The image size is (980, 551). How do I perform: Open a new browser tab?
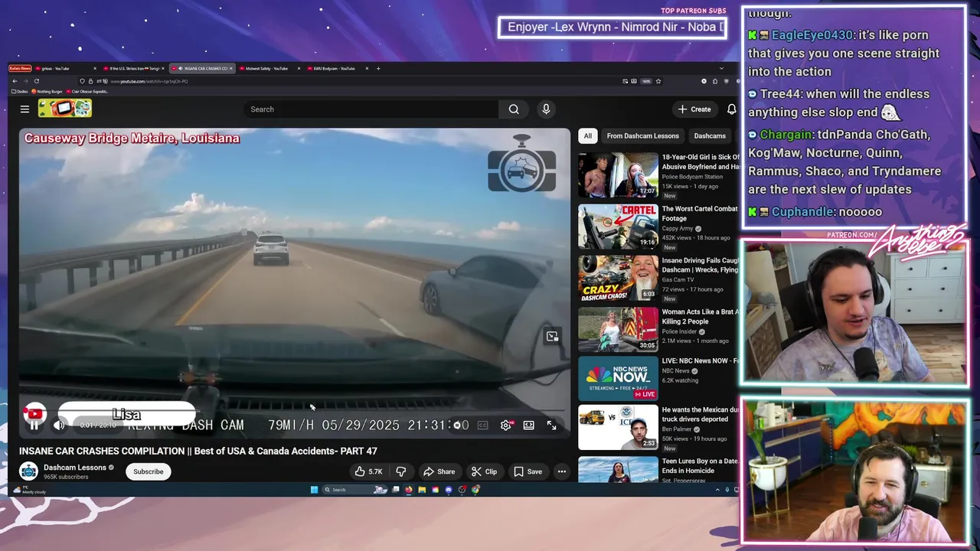pos(377,68)
